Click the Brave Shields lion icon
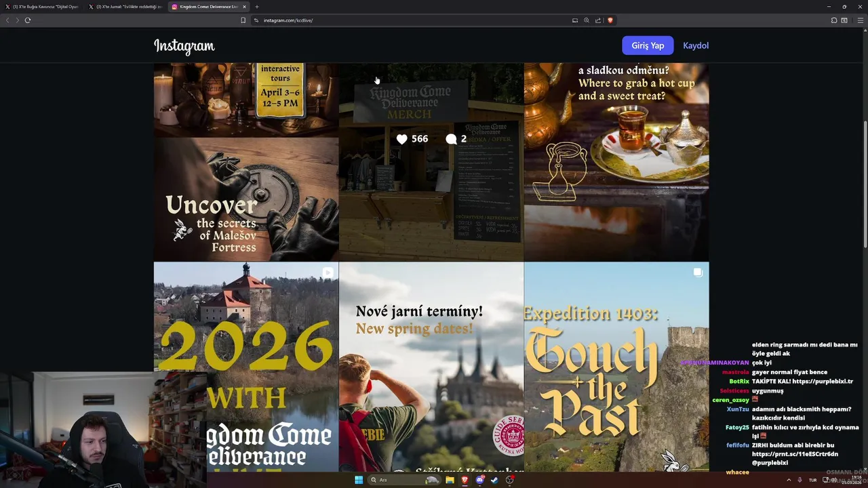The width and height of the screenshot is (868, 488). (x=610, y=20)
